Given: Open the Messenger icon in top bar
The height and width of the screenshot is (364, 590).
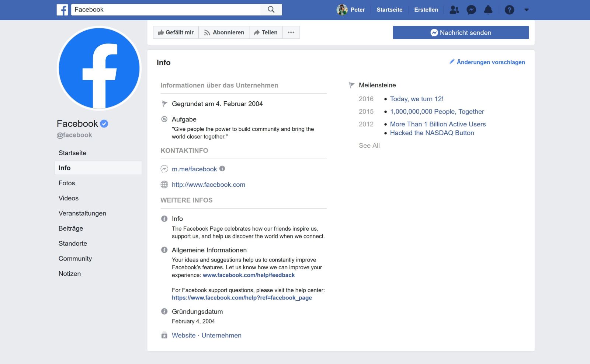Looking at the screenshot, I should [471, 10].
